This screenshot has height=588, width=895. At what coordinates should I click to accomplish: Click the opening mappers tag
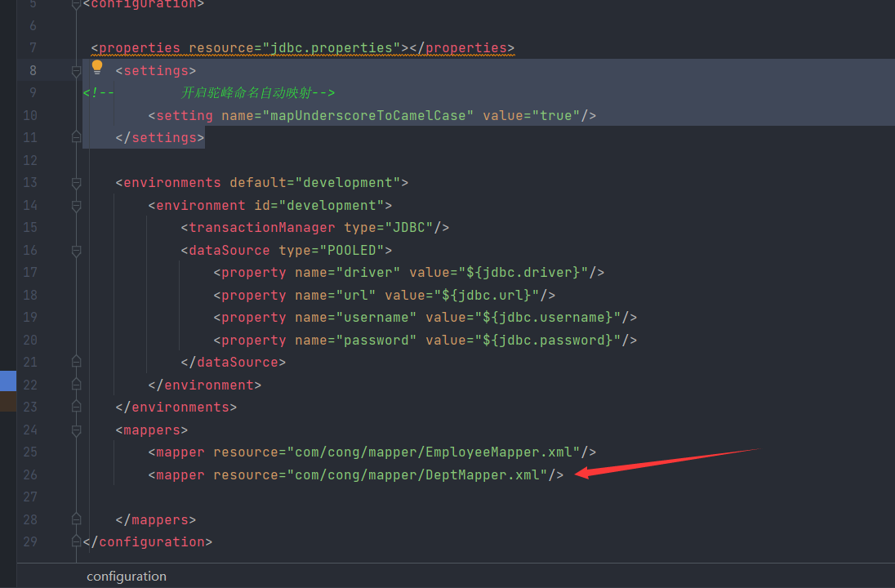click(152, 430)
